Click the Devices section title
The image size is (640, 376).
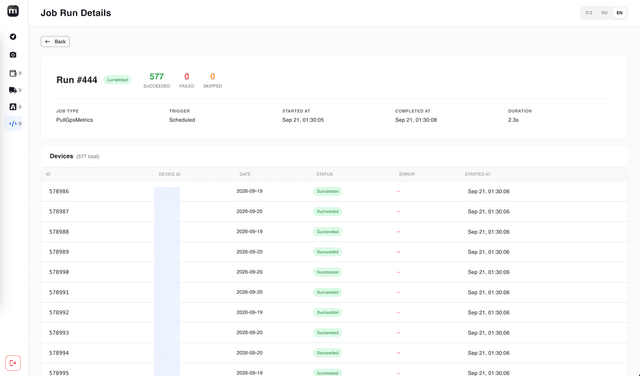[x=61, y=156]
